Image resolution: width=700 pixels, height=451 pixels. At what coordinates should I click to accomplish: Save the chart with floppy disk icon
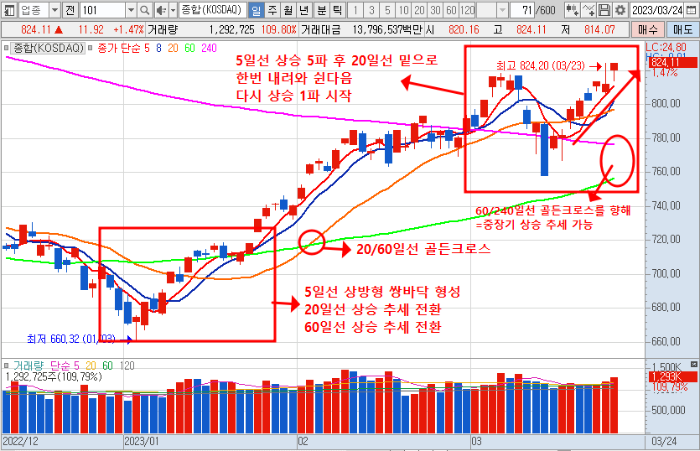604,10
